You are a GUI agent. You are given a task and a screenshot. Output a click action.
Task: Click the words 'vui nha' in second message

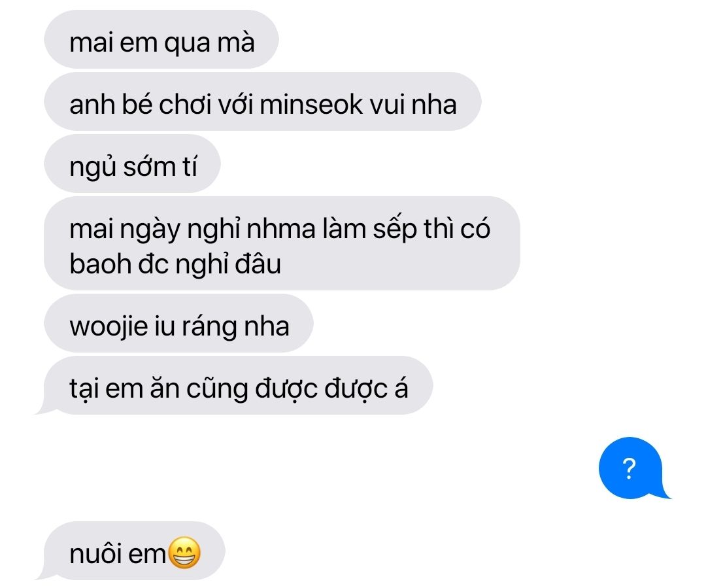point(413,104)
